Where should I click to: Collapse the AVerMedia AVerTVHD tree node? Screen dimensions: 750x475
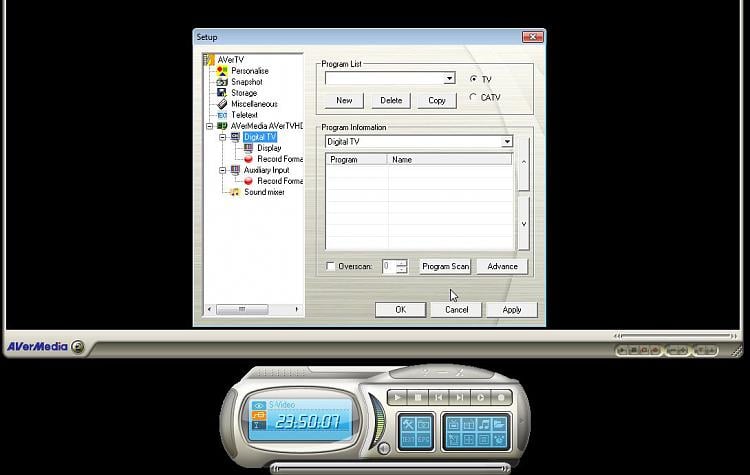point(210,126)
